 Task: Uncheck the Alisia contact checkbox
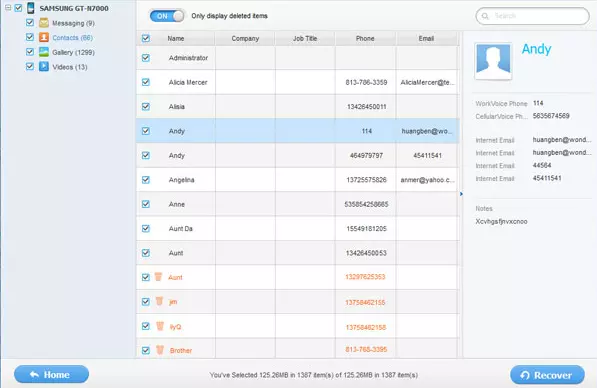(x=146, y=107)
